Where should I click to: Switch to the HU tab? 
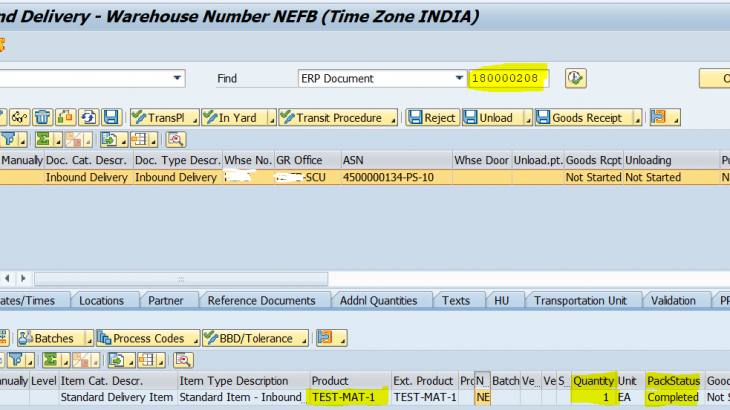(501, 301)
